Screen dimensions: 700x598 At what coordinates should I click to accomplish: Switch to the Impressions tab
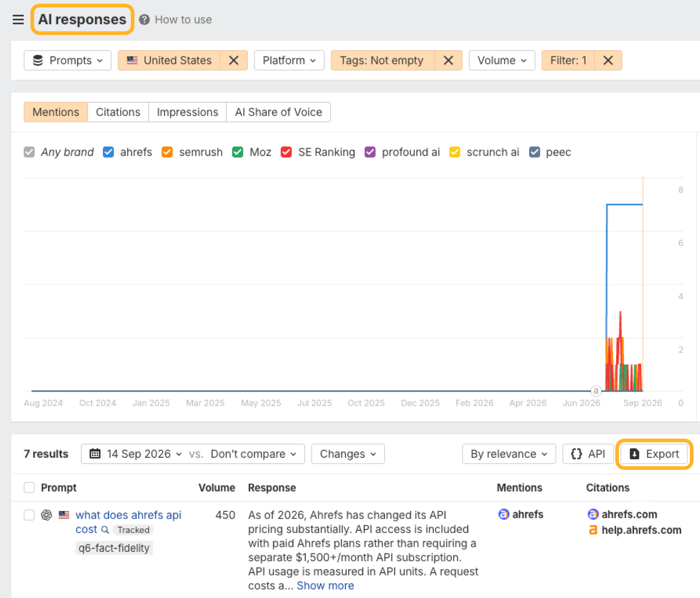[187, 112]
